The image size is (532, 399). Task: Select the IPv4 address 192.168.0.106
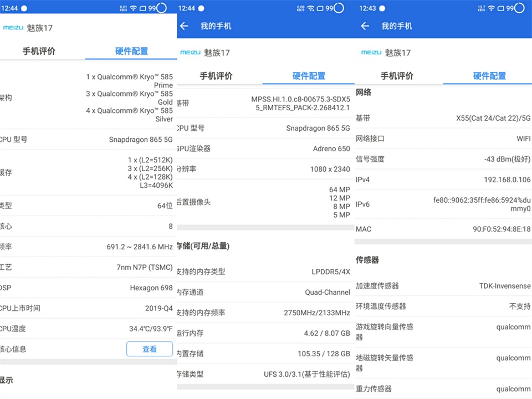tap(507, 180)
